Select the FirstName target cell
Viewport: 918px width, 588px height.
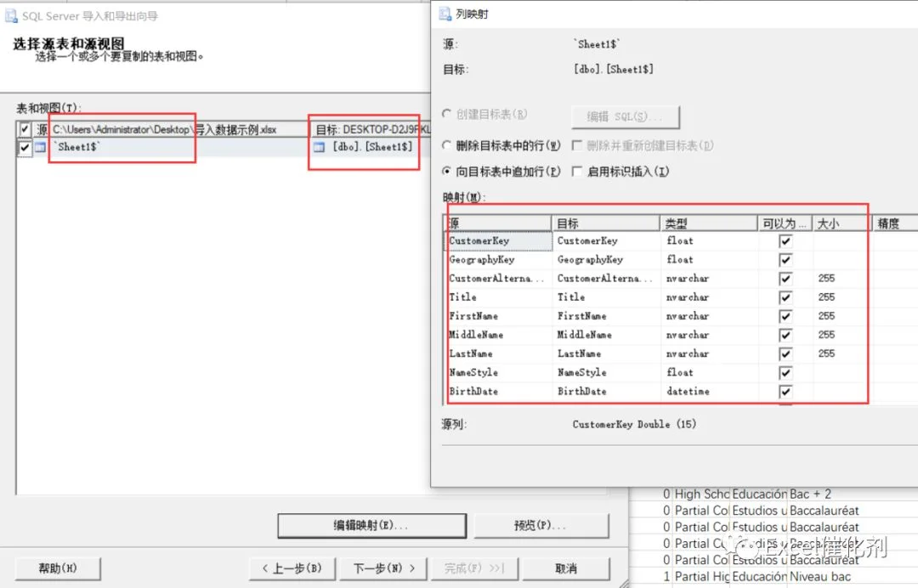pos(605,316)
